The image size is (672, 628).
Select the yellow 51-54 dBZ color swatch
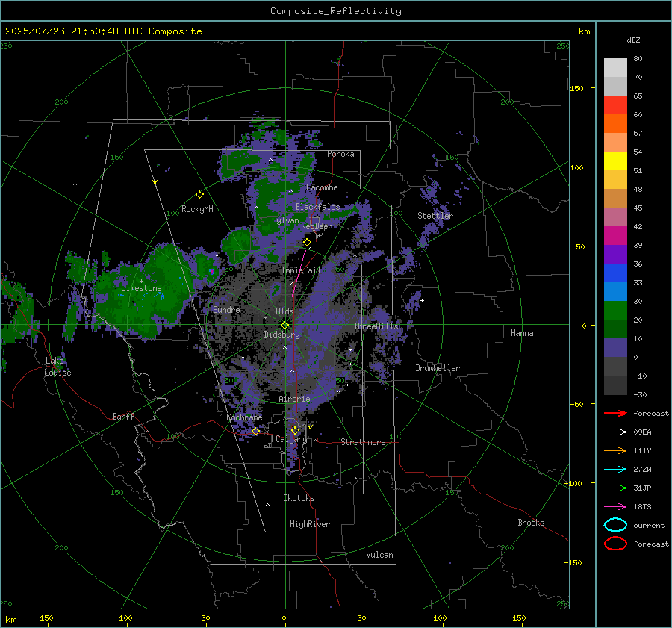(x=615, y=161)
